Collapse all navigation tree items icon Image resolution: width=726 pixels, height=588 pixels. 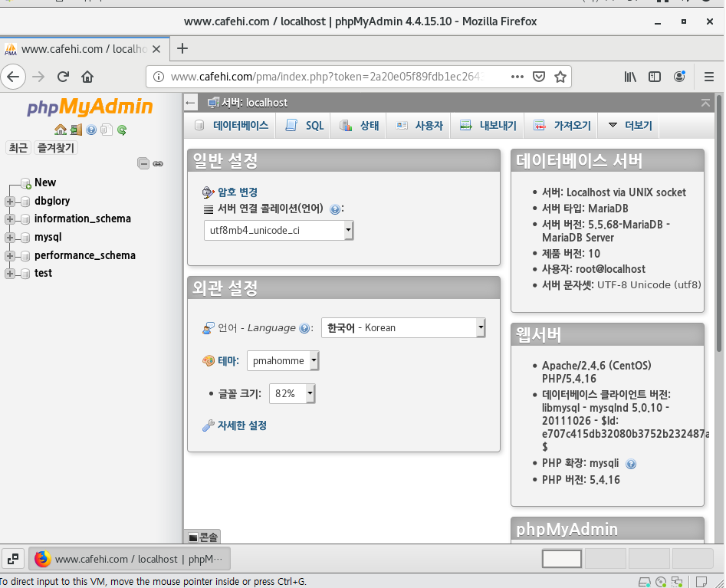click(x=143, y=163)
